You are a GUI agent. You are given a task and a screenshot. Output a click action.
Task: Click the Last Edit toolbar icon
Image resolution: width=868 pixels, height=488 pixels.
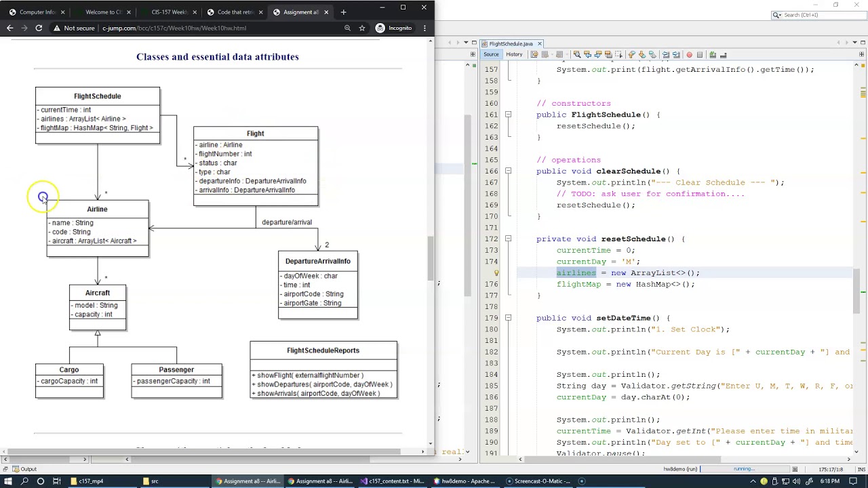pyautogui.click(x=534, y=54)
